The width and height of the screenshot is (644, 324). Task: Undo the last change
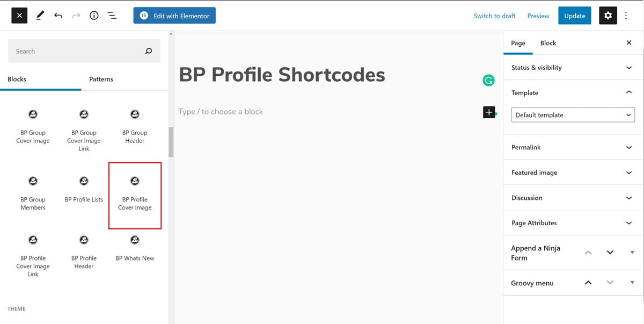tap(58, 16)
